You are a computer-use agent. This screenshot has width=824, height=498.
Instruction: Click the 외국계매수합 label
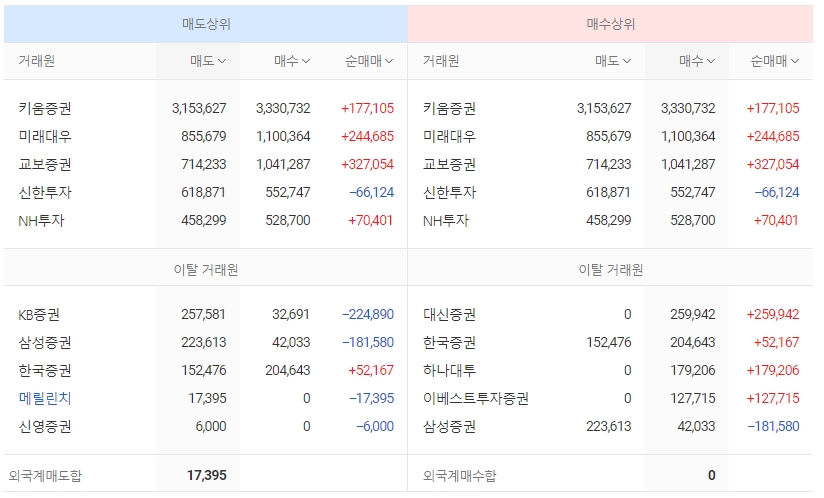coord(459,475)
